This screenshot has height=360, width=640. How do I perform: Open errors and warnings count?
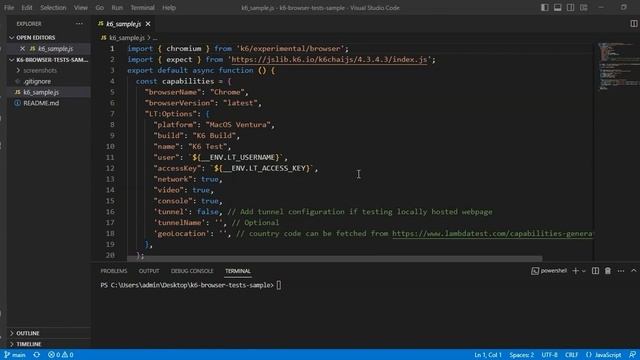[x=60, y=355]
